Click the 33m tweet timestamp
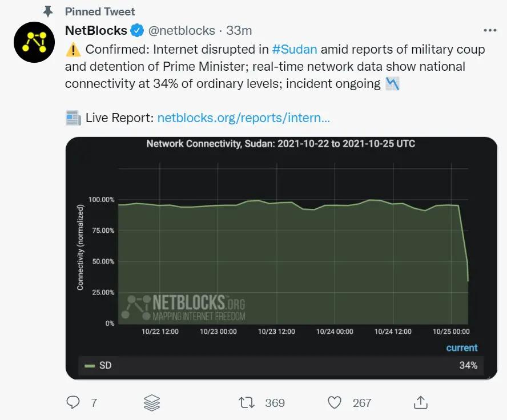 click(239, 30)
